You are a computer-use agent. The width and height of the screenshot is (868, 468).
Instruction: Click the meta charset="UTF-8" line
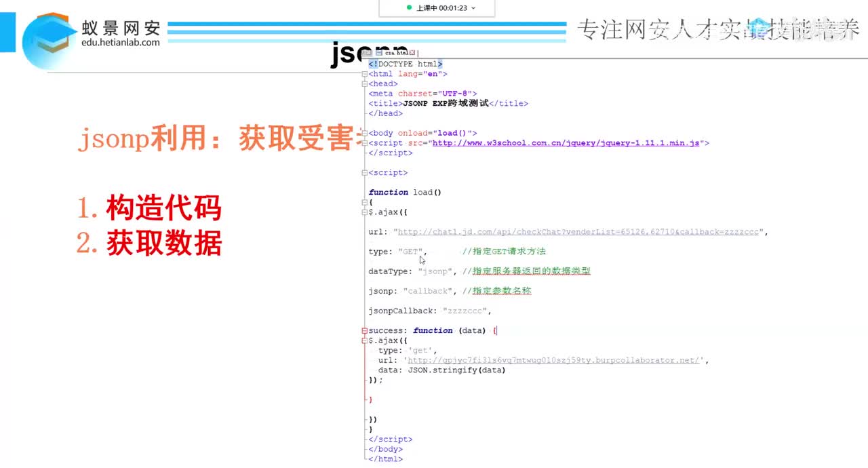pyautogui.click(x=422, y=94)
